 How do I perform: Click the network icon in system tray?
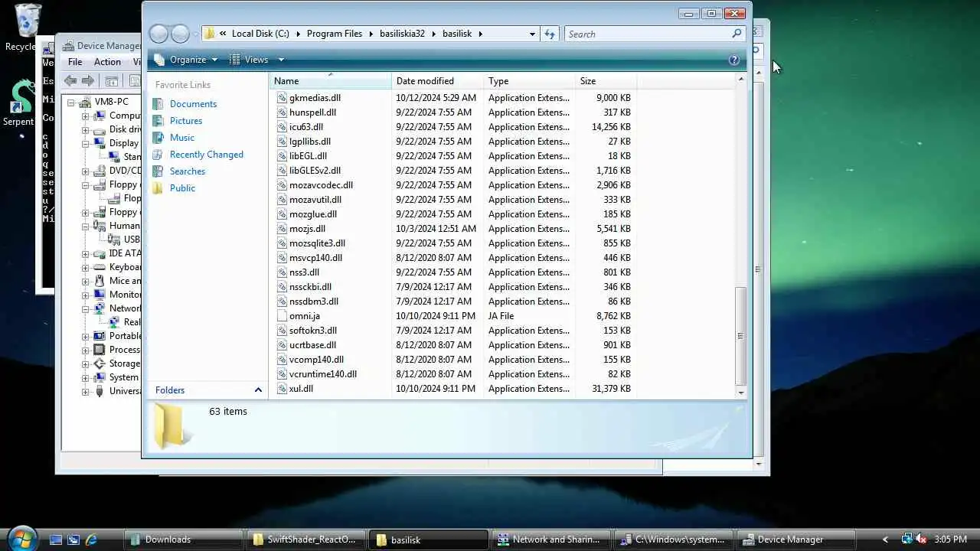906,540
